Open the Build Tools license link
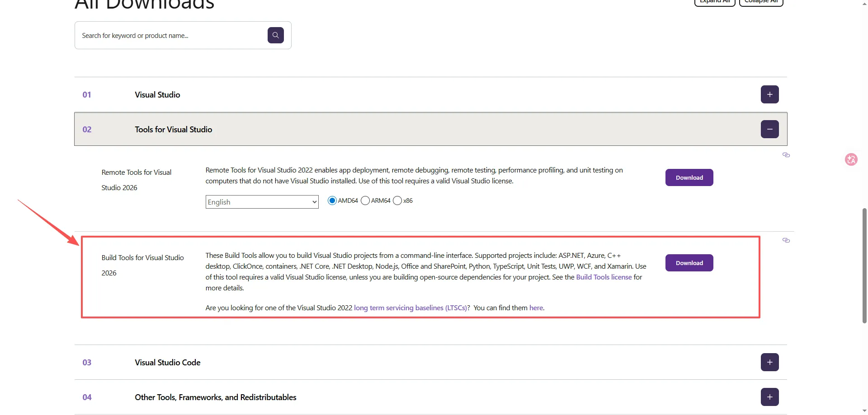 [x=604, y=277]
